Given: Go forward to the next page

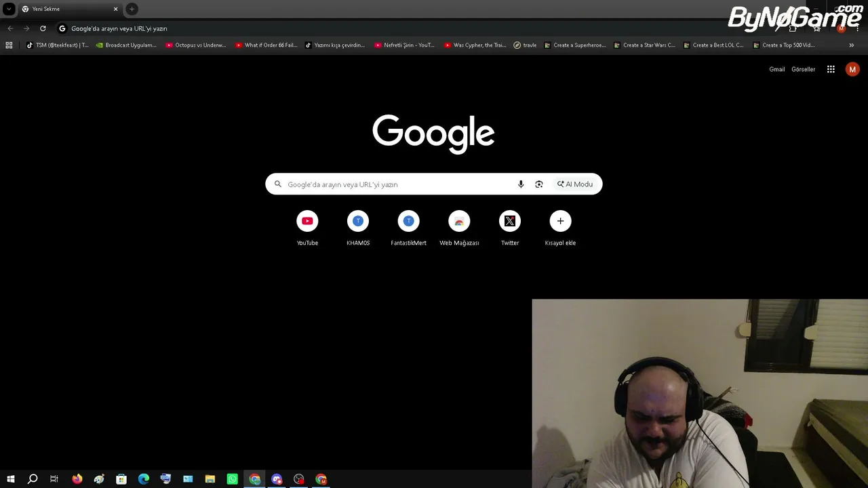Looking at the screenshot, I should pyautogui.click(x=26, y=28).
